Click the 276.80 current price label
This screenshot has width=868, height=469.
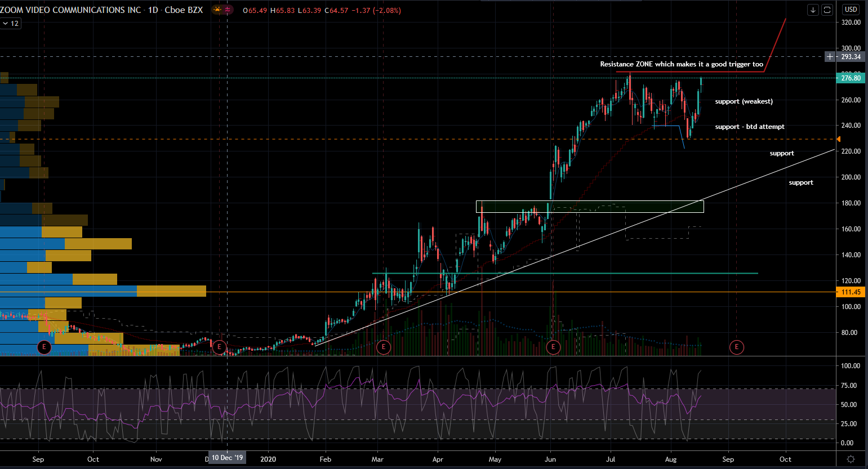click(x=851, y=78)
